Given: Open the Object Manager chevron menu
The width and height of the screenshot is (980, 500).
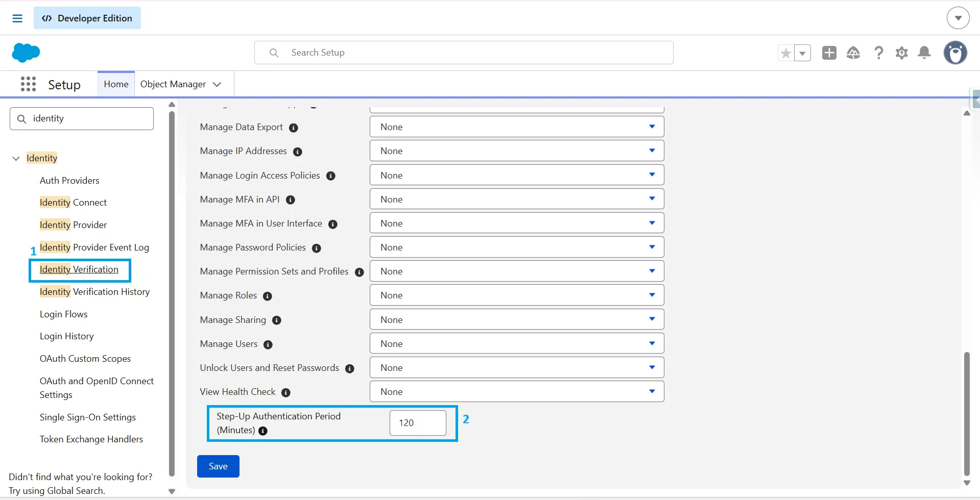Looking at the screenshot, I should click(x=217, y=84).
